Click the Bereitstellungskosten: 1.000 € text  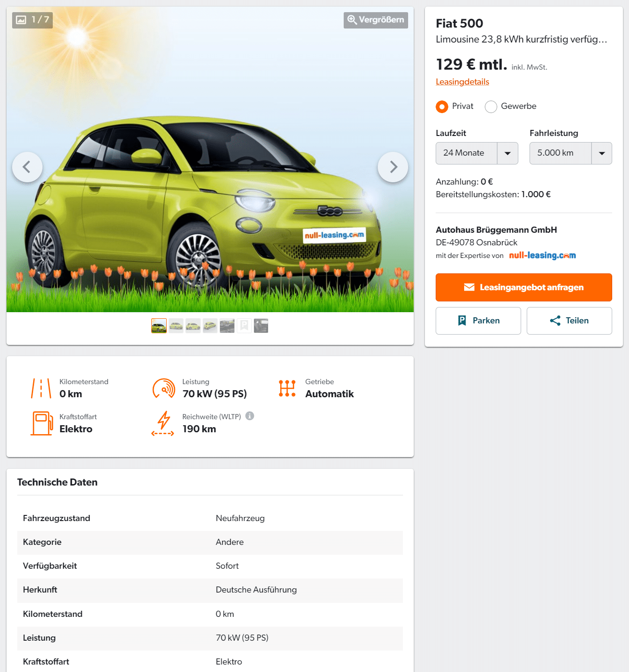(493, 194)
